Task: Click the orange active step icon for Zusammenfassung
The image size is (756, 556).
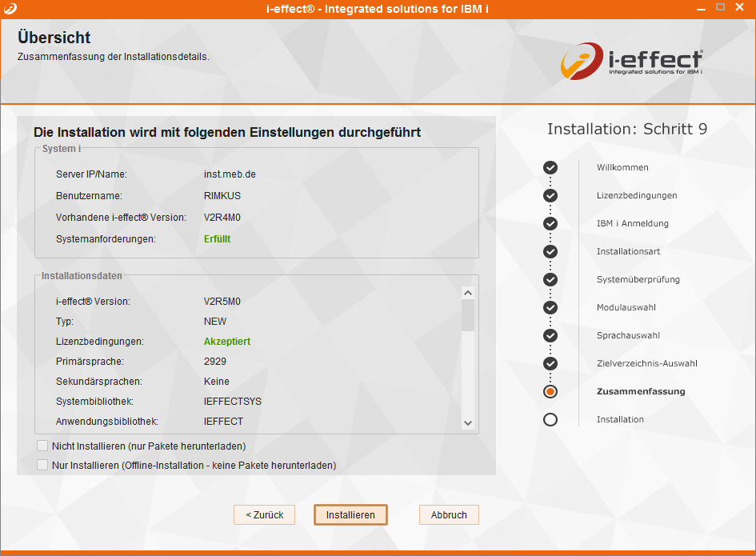Action: pyautogui.click(x=550, y=391)
